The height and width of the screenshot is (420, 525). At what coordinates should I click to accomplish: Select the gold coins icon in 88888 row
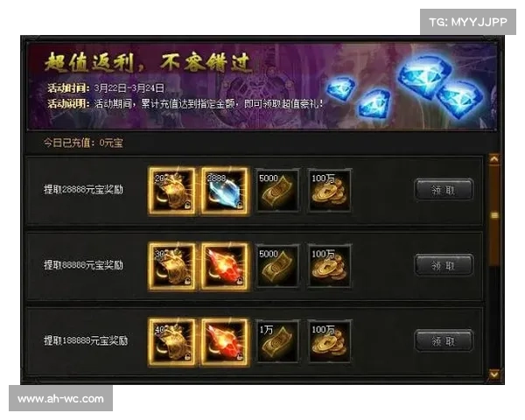point(330,267)
